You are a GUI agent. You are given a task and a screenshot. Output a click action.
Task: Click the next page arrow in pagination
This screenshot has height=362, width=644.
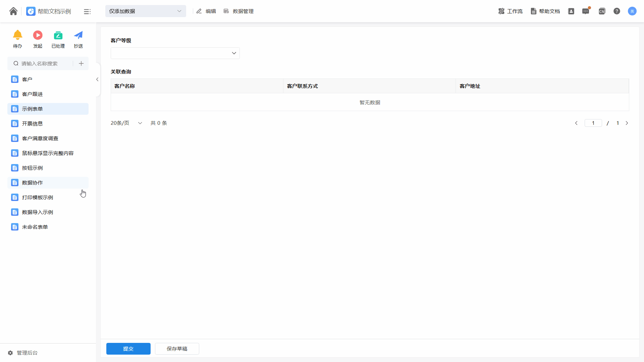(627, 123)
